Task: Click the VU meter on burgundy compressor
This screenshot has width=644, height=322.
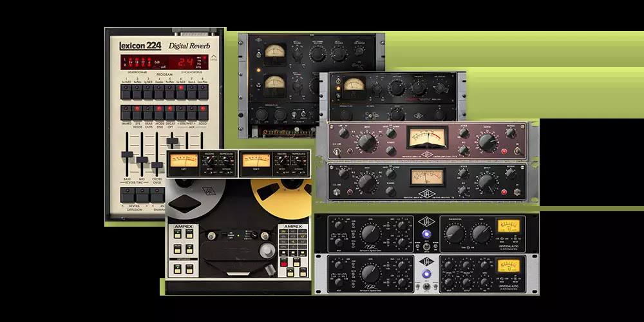Action: point(427,137)
